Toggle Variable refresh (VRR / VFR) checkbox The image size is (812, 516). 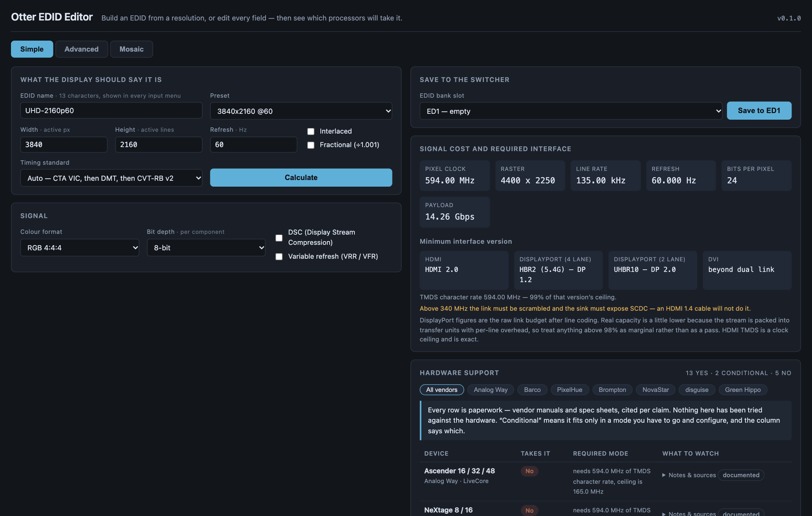point(279,257)
